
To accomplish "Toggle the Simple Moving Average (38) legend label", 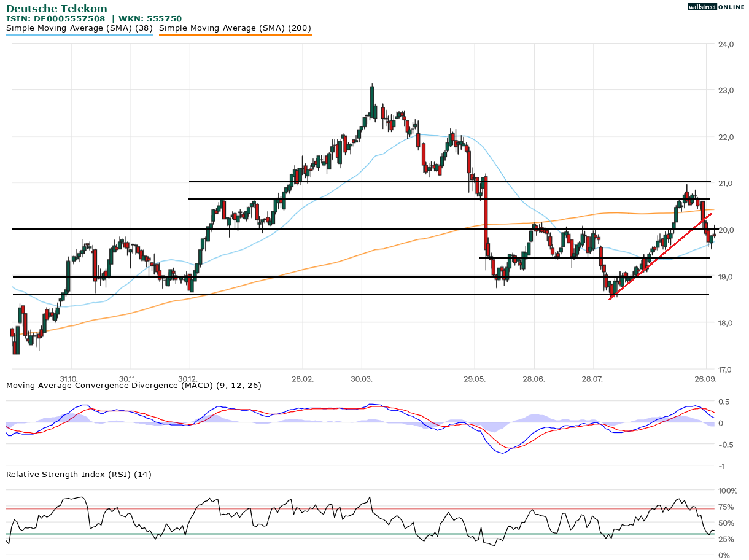I will click(x=79, y=28).
